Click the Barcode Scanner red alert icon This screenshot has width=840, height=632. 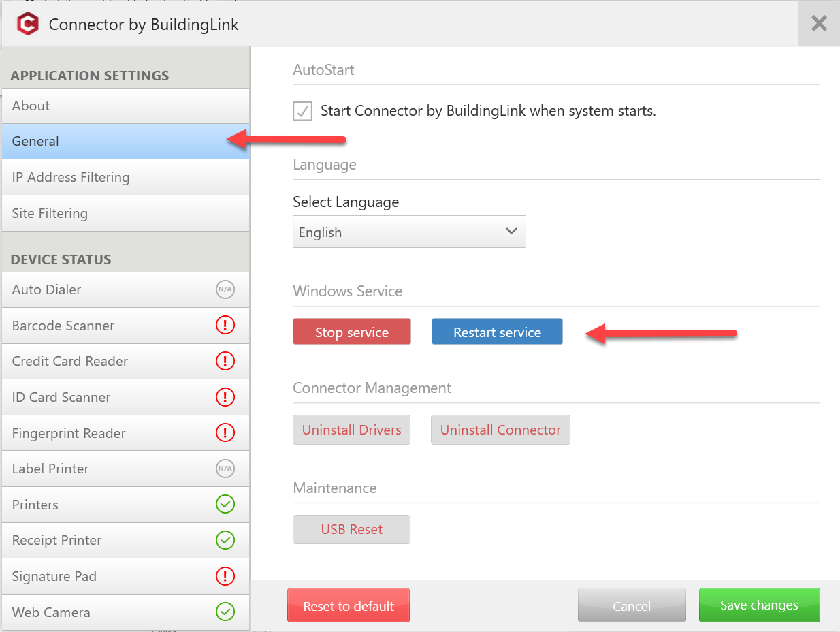[225, 326]
